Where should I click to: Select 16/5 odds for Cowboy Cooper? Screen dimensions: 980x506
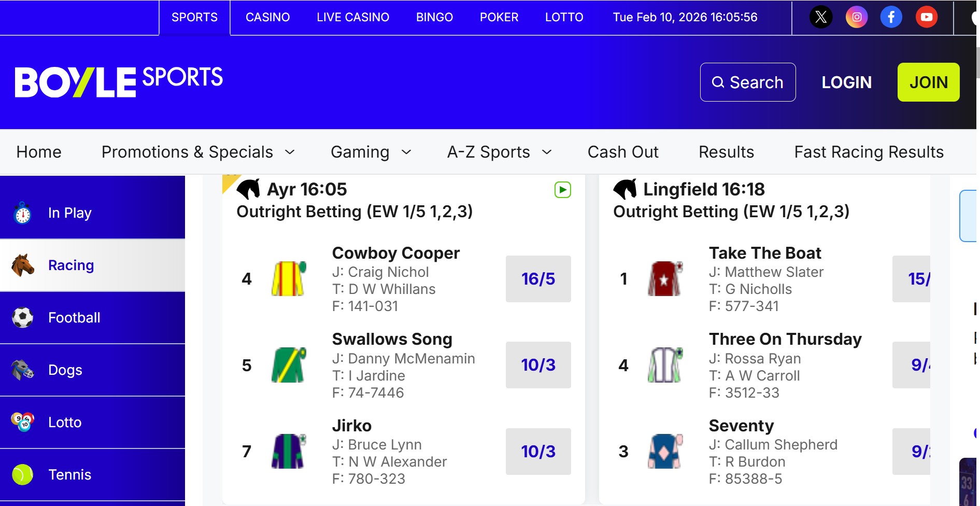pyautogui.click(x=538, y=279)
